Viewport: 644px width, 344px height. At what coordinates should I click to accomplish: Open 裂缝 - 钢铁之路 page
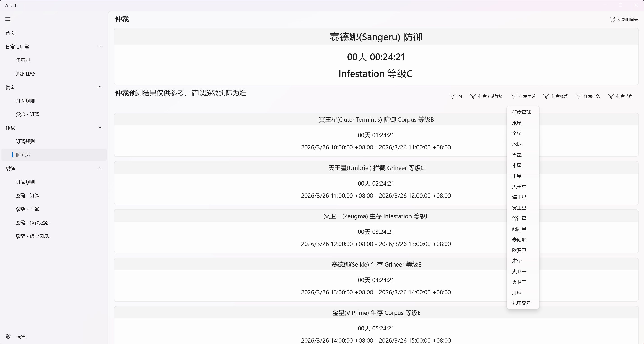coord(32,223)
